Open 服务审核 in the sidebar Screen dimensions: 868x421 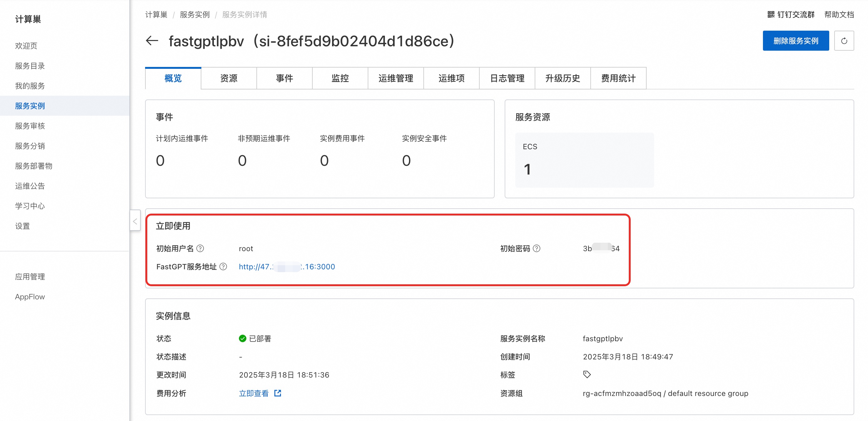click(30, 126)
